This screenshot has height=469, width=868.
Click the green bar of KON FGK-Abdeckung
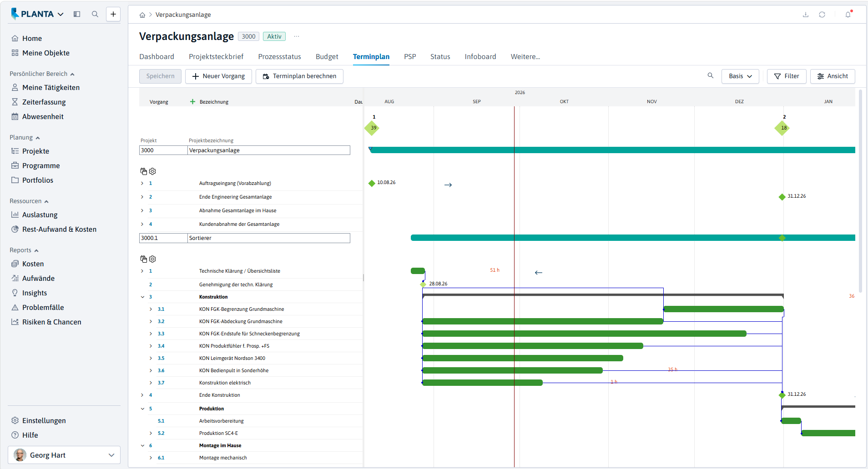pos(543,321)
